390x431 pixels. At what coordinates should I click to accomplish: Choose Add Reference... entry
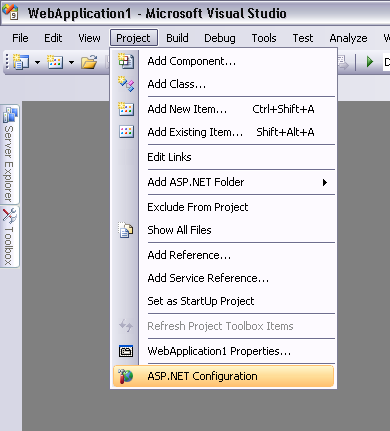click(x=223, y=255)
